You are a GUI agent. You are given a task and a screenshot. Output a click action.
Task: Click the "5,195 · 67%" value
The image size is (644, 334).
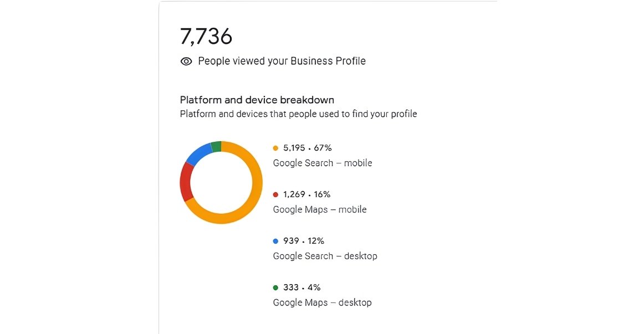[x=307, y=148]
